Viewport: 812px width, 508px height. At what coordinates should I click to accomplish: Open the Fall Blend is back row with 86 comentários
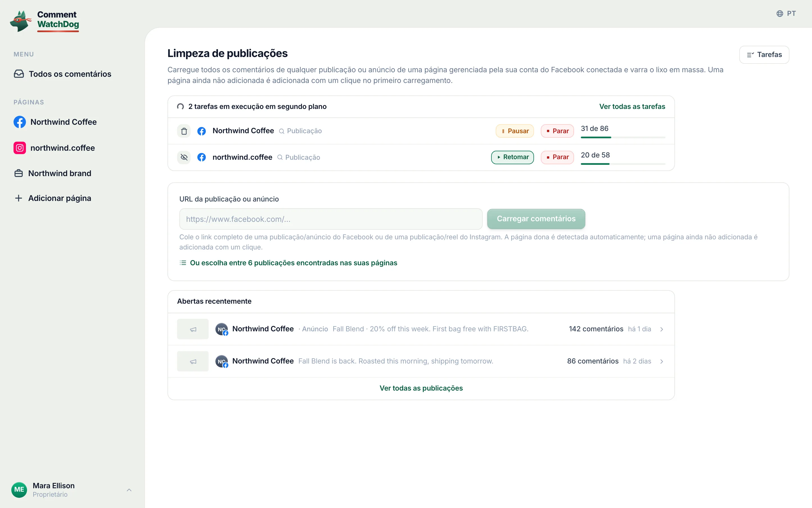click(421, 362)
